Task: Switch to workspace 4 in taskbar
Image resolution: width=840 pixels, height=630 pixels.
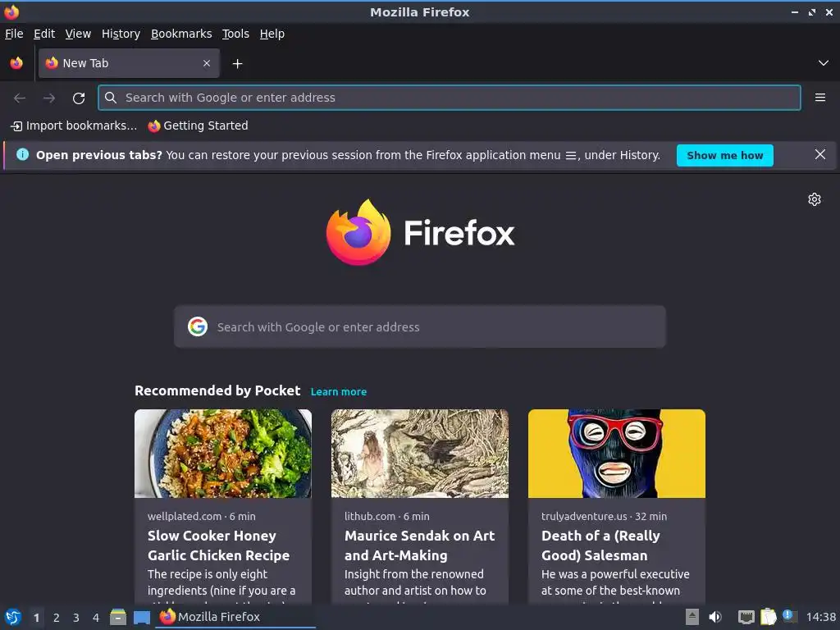Action: coord(96,618)
